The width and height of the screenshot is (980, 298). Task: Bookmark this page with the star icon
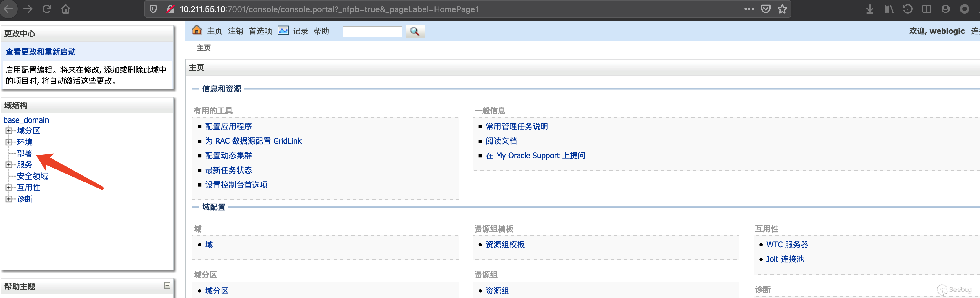782,9
